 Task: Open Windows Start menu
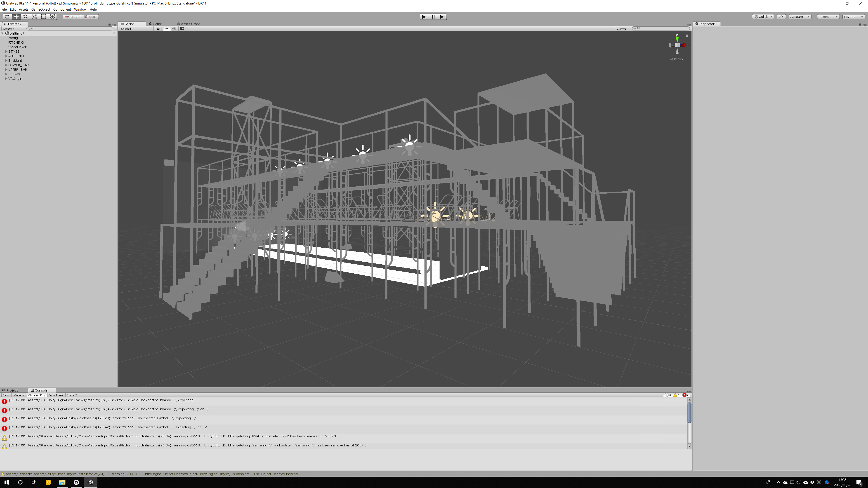pyautogui.click(x=7, y=482)
